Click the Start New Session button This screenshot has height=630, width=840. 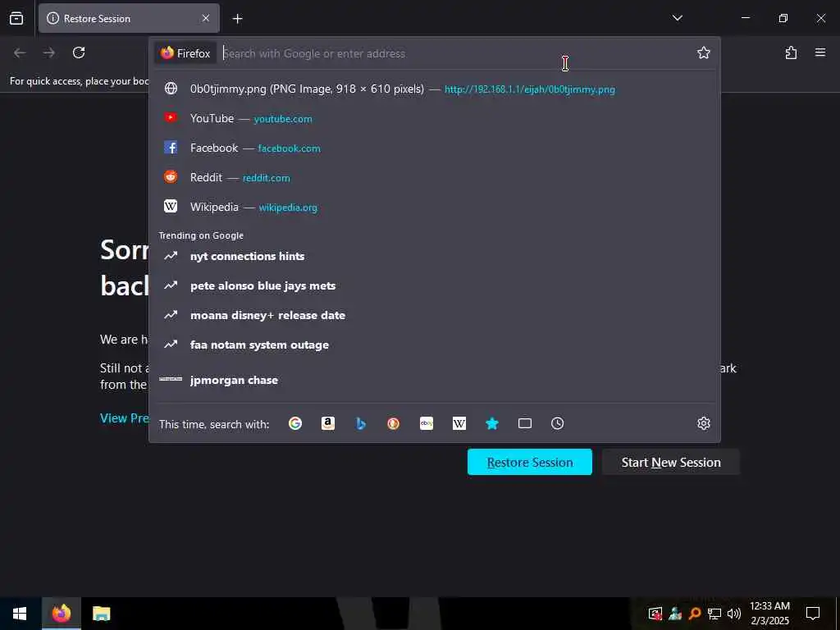click(x=671, y=462)
